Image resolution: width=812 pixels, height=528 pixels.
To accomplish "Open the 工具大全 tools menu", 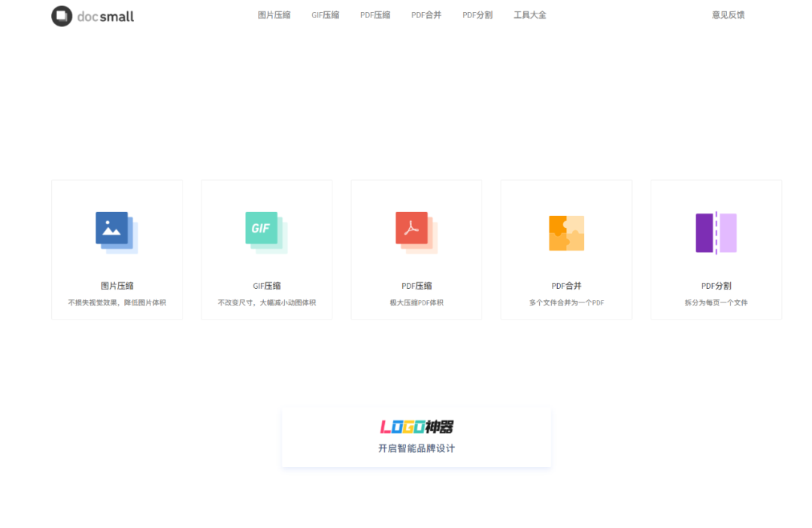I will pyautogui.click(x=529, y=14).
